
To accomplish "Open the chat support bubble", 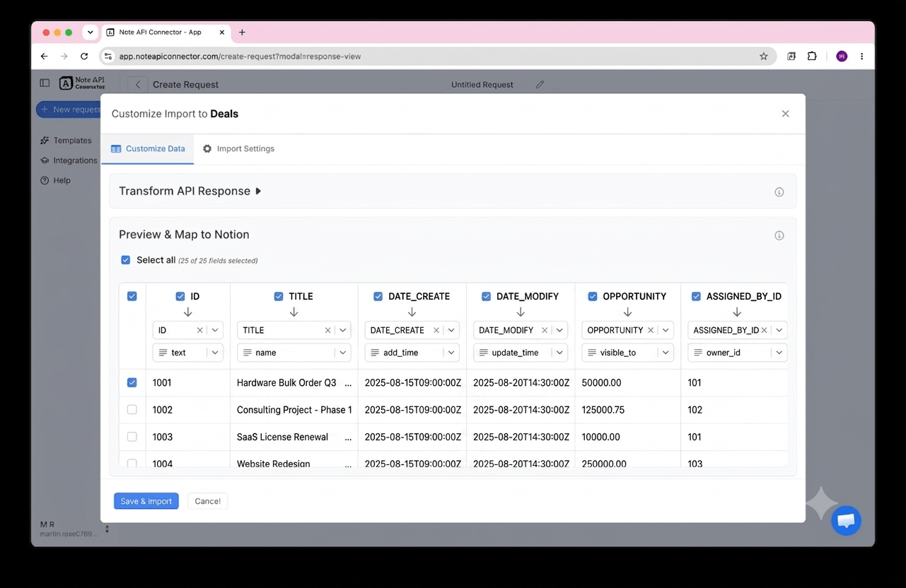I will pyautogui.click(x=846, y=521).
